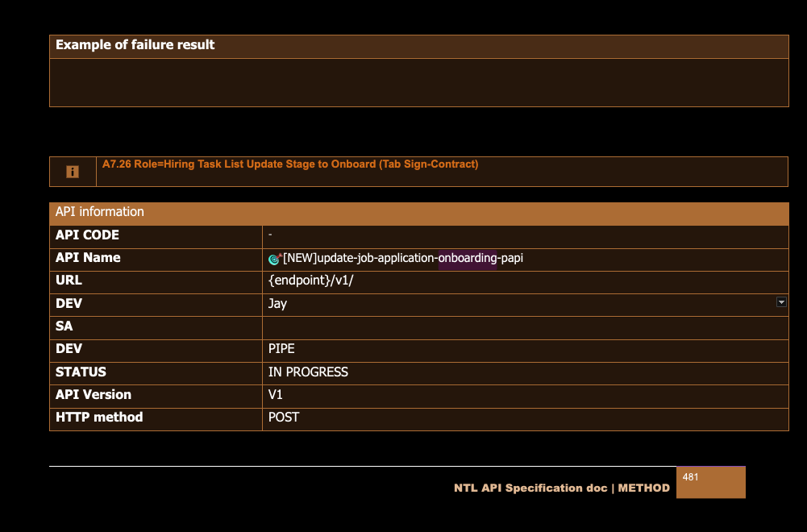Click the target icon before [NEW]update-job-application
Viewport: 807px width, 532px height.
point(274,259)
